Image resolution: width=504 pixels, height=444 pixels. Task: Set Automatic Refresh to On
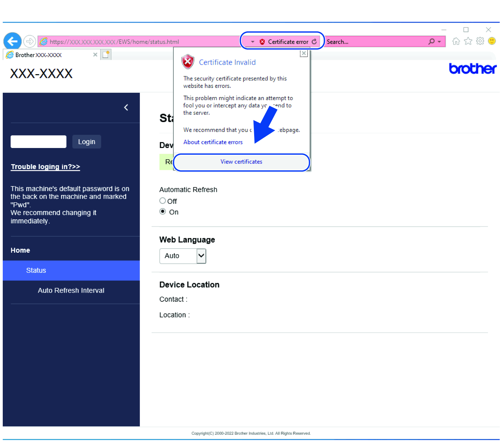pos(163,211)
